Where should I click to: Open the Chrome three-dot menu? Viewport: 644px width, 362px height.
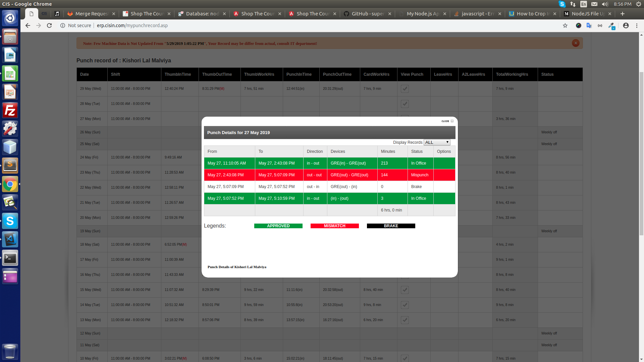click(x=637, y=25)
